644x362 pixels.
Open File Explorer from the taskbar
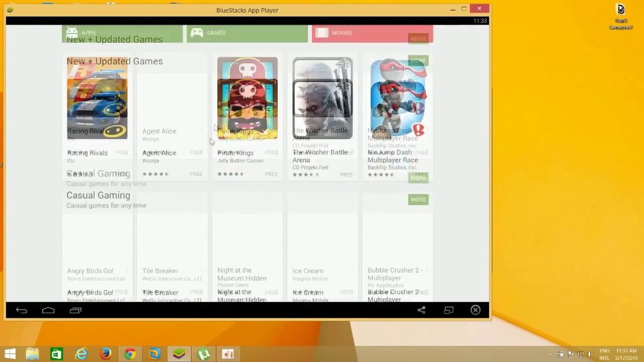pyautogui.click(x=32, y=354)
